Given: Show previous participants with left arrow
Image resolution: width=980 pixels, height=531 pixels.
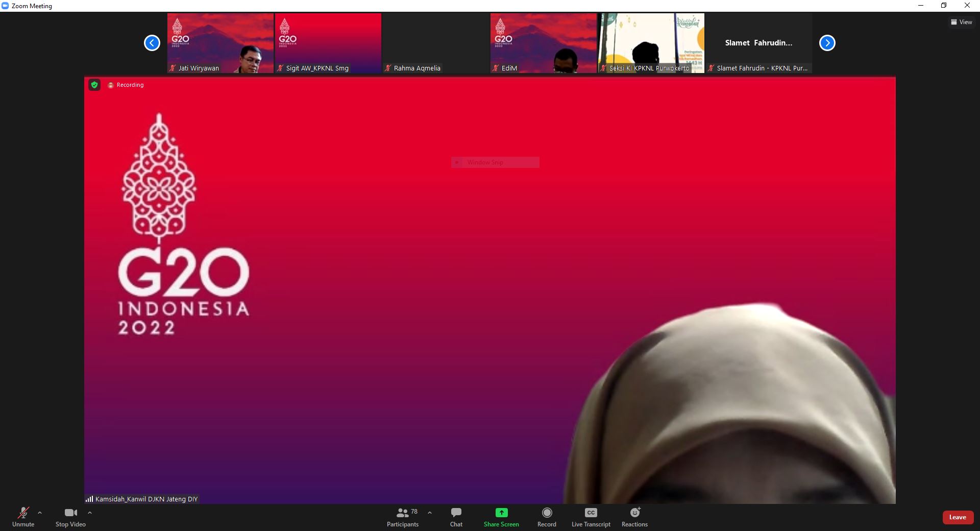Looking at the screenshot, I should 152,43.
